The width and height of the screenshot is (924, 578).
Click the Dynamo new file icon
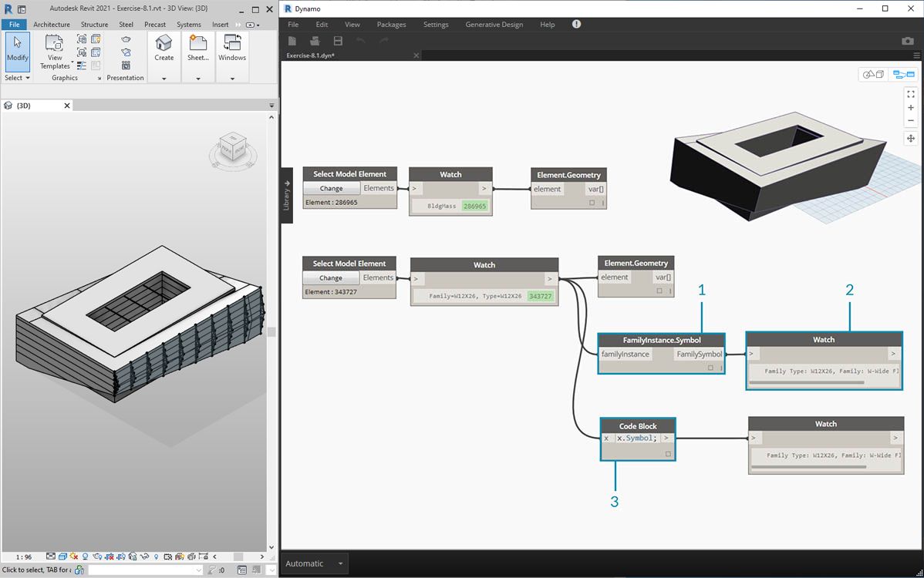(292, 41)
